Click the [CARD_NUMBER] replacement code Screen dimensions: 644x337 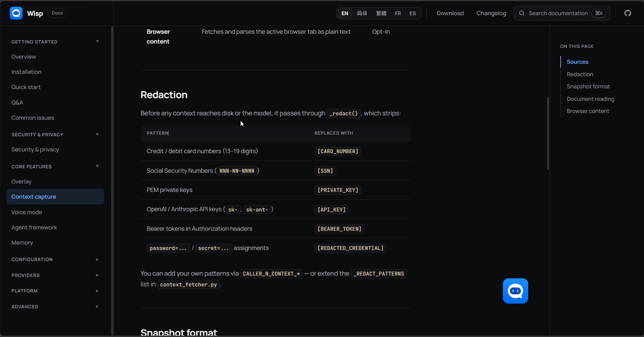[x=338, y=151]
